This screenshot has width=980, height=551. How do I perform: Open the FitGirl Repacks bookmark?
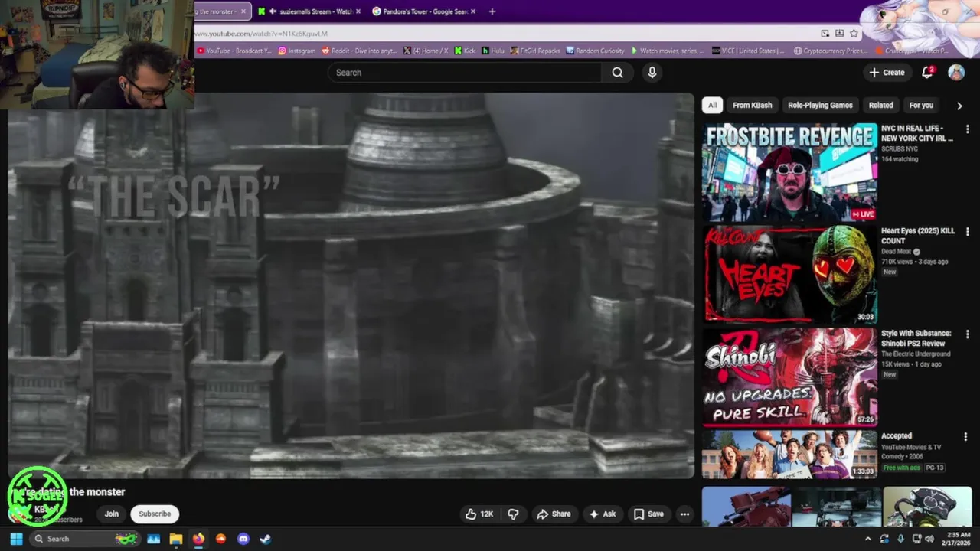point(535,51)
